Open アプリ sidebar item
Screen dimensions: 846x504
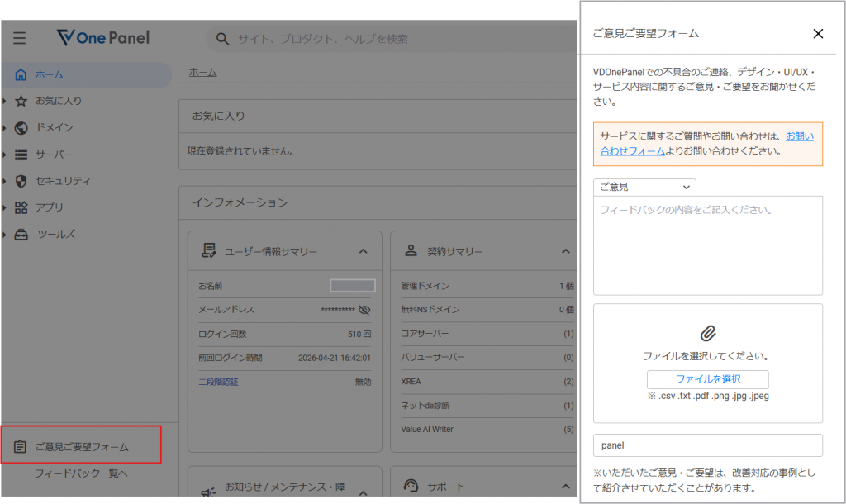tap(49, 207)
